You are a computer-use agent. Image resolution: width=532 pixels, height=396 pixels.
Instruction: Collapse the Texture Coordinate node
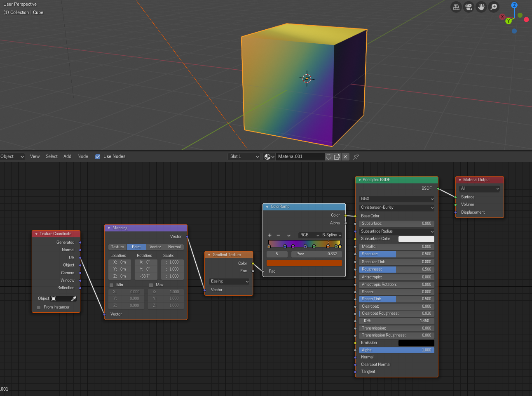36,234
